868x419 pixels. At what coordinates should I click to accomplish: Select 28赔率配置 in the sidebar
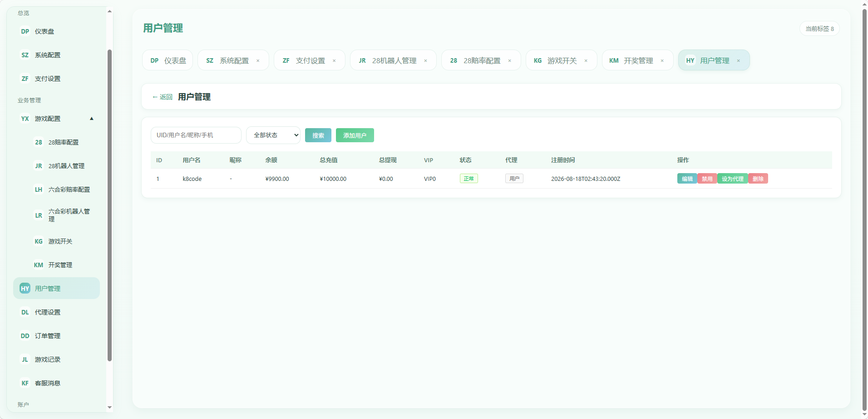tap(63, 142)
